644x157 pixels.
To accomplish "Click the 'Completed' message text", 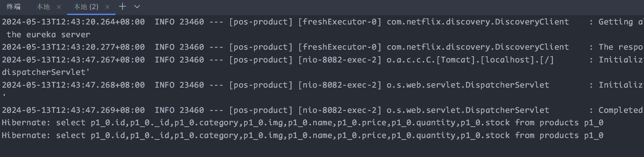I will 621,110.
